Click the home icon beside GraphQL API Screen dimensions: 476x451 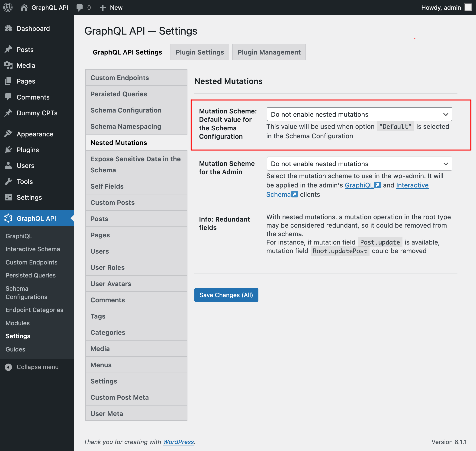[24, 7]
